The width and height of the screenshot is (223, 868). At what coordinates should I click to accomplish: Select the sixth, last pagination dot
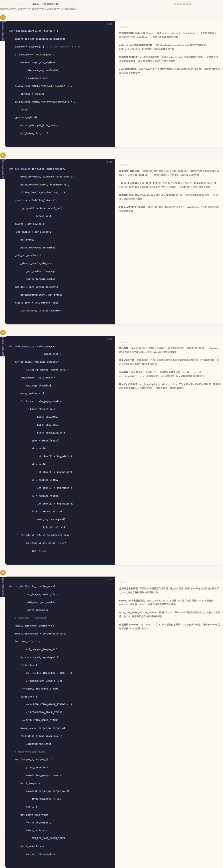pyautogui.click(x=190, y=4)
